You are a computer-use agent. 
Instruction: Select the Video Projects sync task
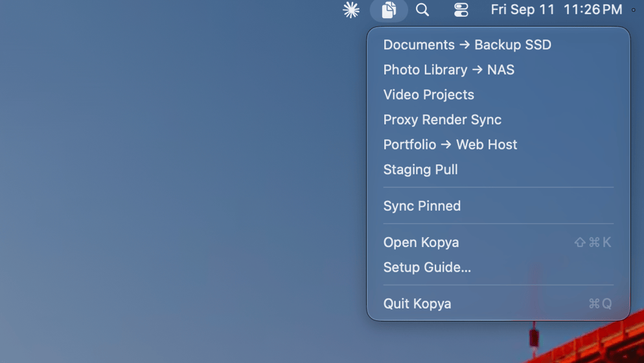coord(498,95)
